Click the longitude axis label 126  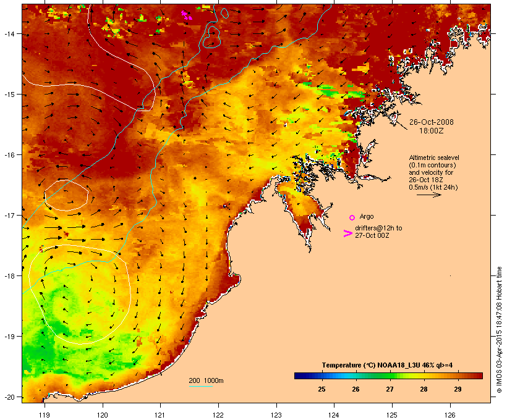(x=449, y=415)
